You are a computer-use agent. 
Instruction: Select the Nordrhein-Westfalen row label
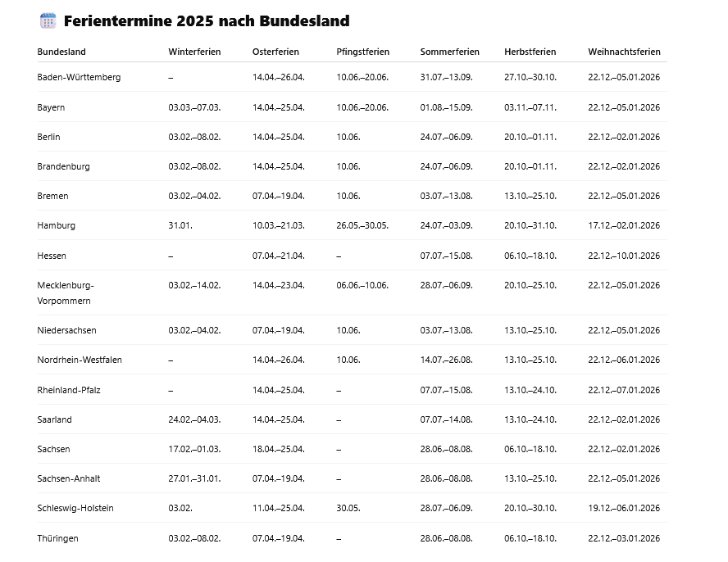coord(80,360)
